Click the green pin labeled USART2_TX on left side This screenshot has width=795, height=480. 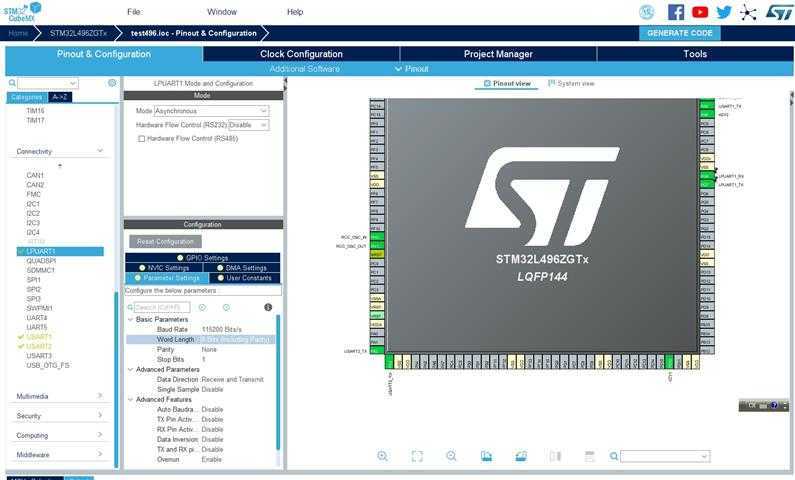pos(377,350)
